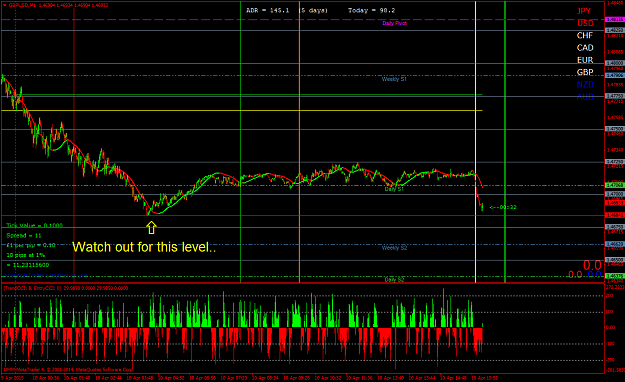Select the yellow vertical session line
Image resolution: width=625 pixels, height=382 pixels.
pyautogui.click(x=476, y=142)
